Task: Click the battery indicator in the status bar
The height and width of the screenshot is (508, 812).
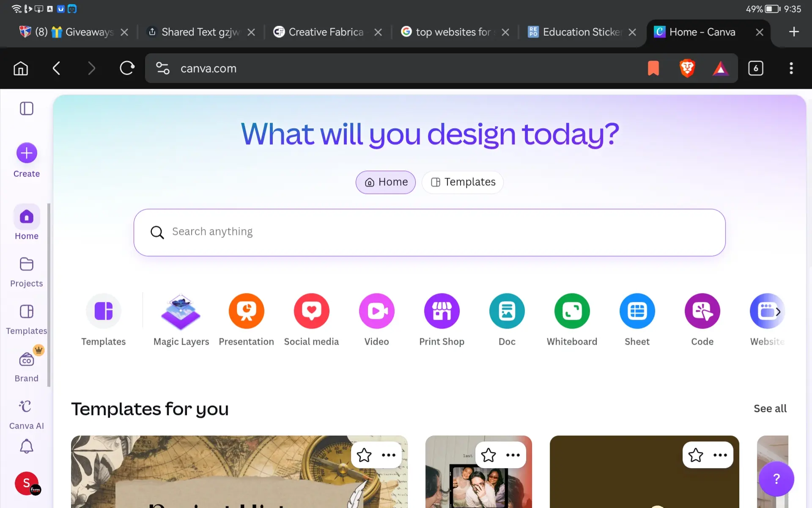Action: click(x=772, y=9)
